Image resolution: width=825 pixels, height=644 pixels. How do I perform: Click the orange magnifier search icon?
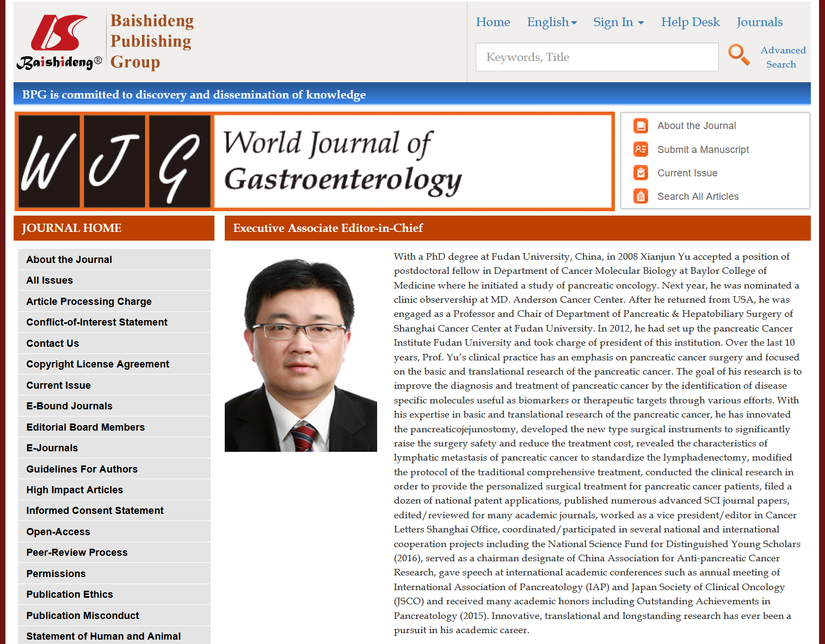[x=739, y=54]
